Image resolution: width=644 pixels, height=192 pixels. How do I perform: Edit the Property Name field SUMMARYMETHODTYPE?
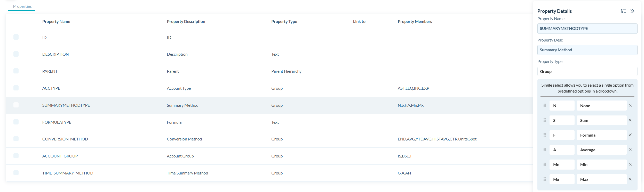pos(587,29)
